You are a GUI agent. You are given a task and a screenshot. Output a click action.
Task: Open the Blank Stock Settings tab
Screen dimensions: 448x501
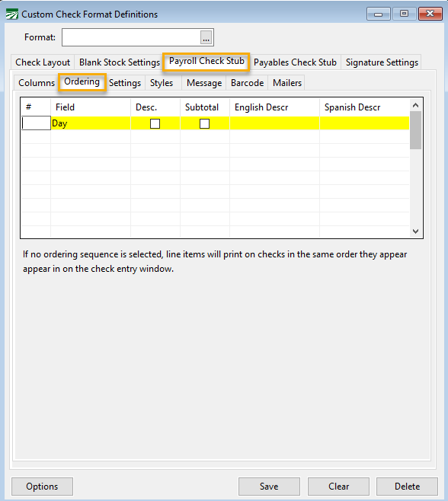tap(120, 62)
